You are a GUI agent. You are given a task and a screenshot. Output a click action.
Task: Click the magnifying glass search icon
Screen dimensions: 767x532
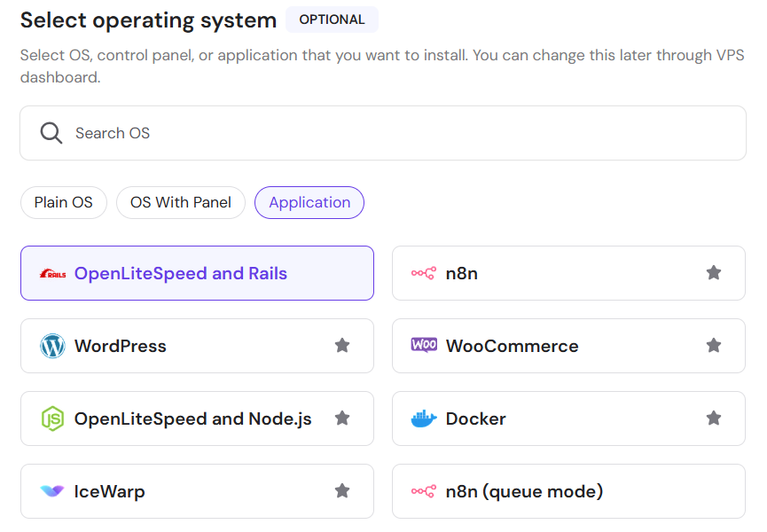tap(51, 133)
